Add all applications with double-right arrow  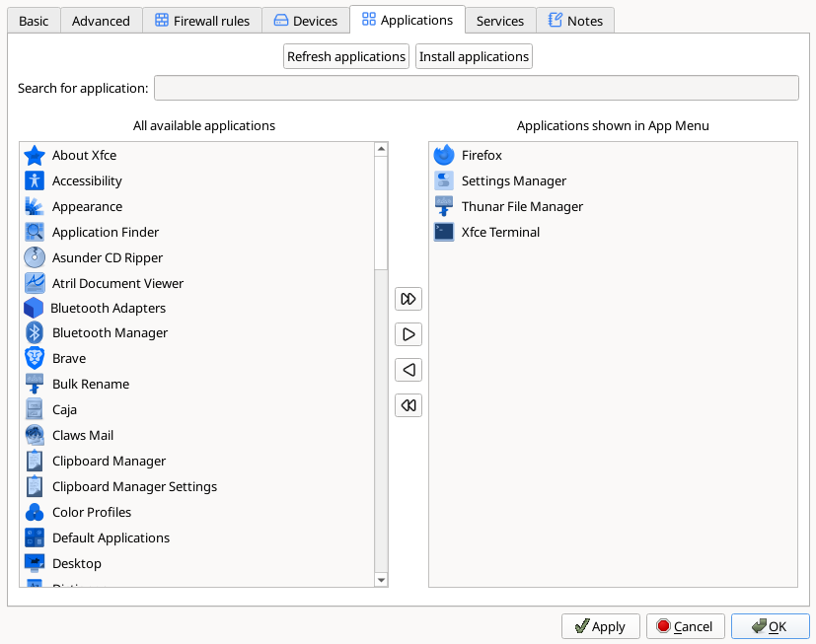click(408, 299)
